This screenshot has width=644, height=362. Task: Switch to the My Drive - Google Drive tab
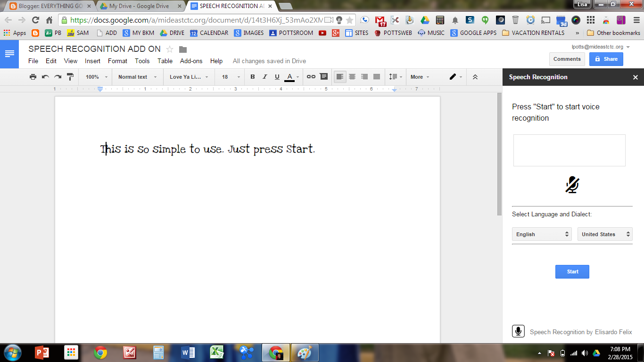click(x=139, y=6)
